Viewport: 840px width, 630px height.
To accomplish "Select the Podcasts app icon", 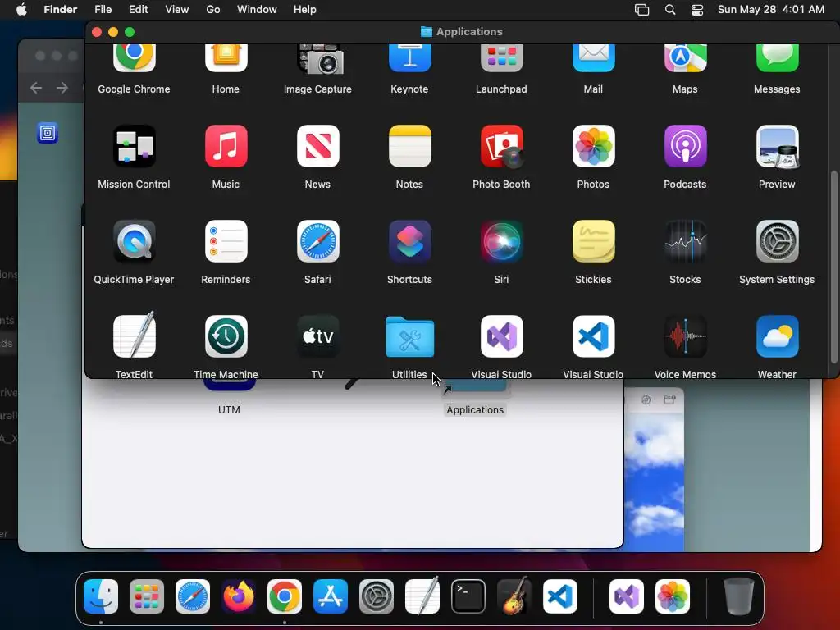I will pos(685,146).
